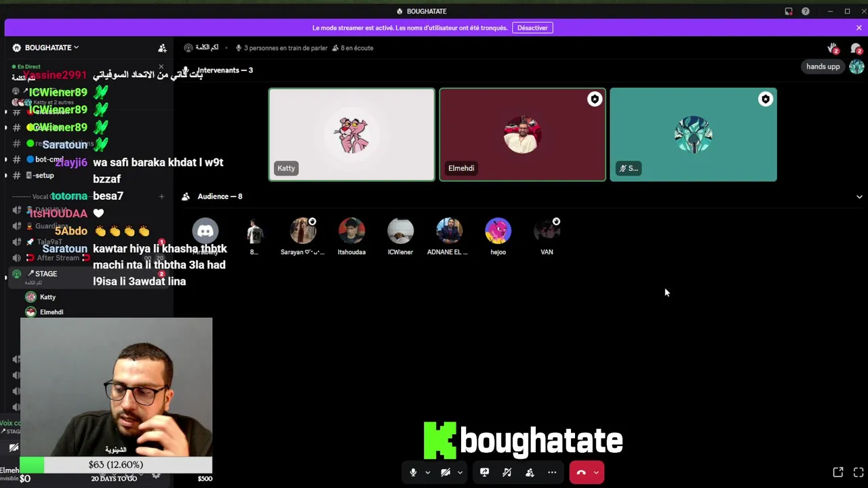868x488 pixels.
Task: Open the microphone options arrow
Action: [427, 472]
